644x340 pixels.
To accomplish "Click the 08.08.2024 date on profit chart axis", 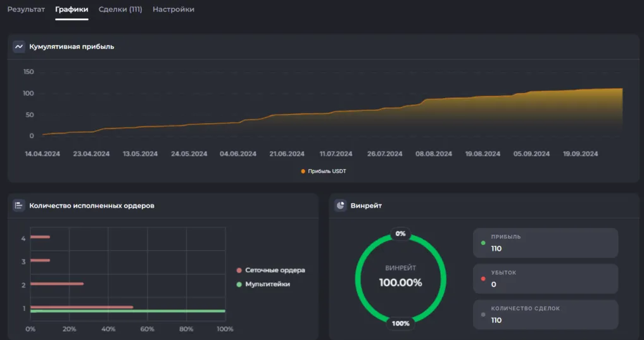I will [x=434, y=154].
